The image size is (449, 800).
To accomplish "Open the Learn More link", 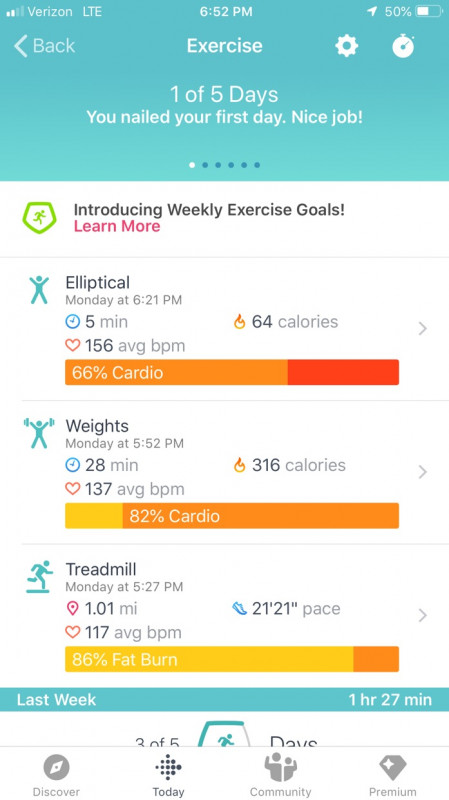I will 117,227.
